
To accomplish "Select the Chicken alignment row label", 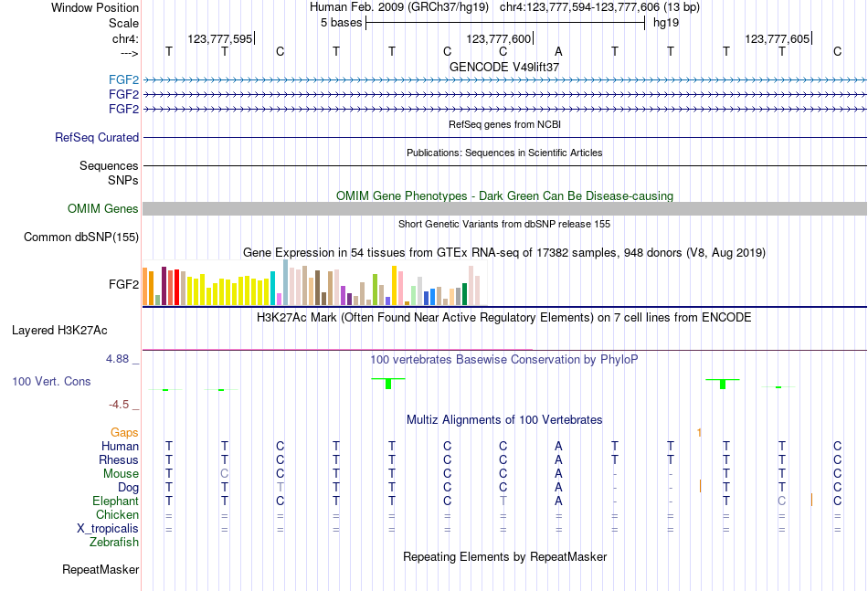I will click(x=117, y=514).
